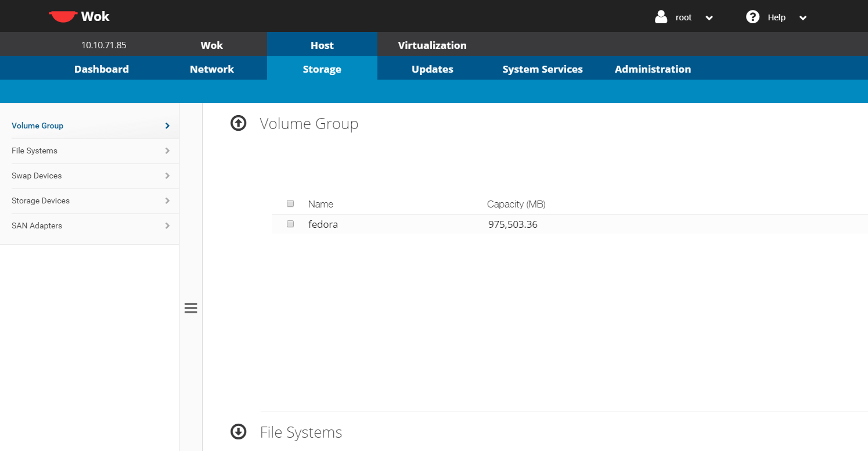Check the select-all checkbox in table header
The image size is (868, 451).
point(290,204)
